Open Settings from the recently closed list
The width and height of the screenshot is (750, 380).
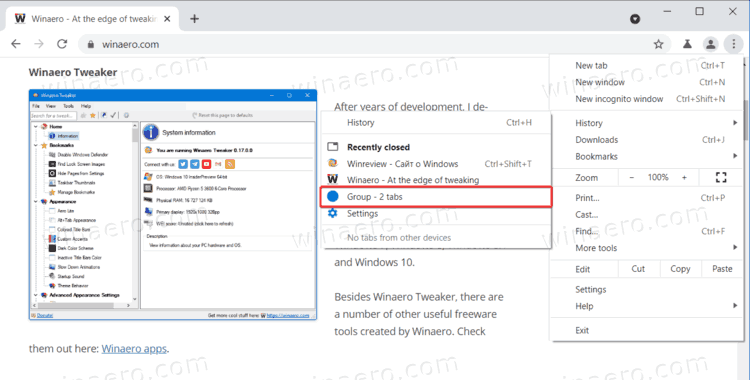pos(436,213)
